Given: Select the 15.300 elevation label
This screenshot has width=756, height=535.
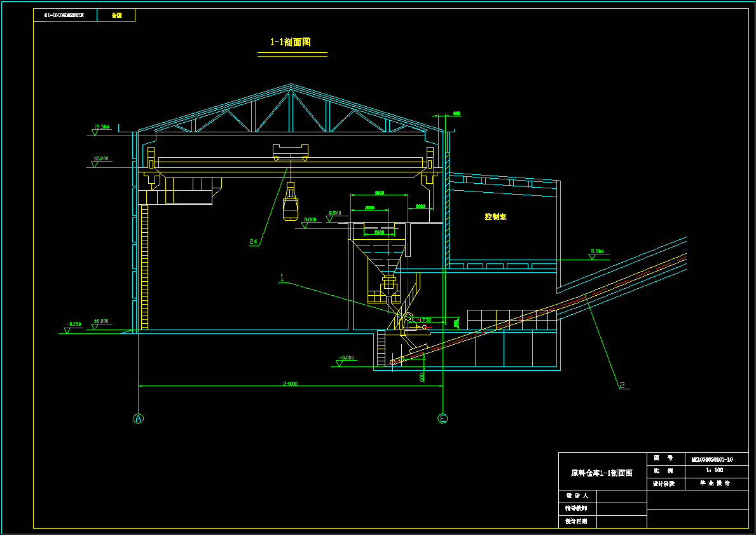Looking at the screenshot, I should tap(101, 127).
